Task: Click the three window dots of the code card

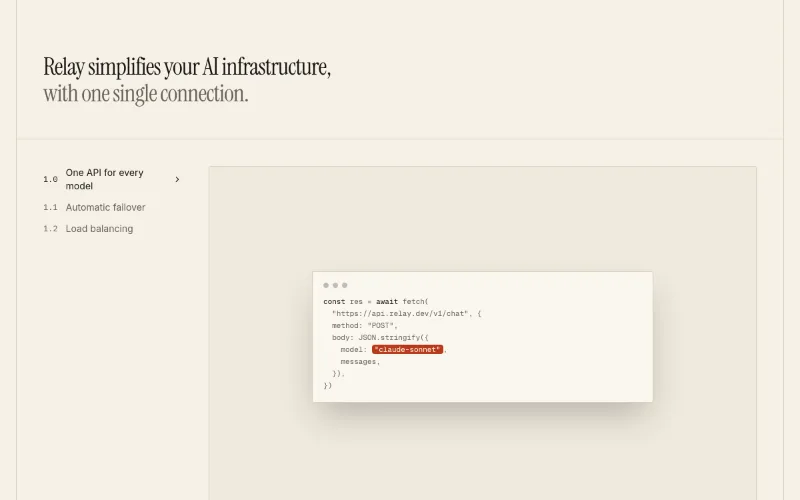Action: pos(335,285)
